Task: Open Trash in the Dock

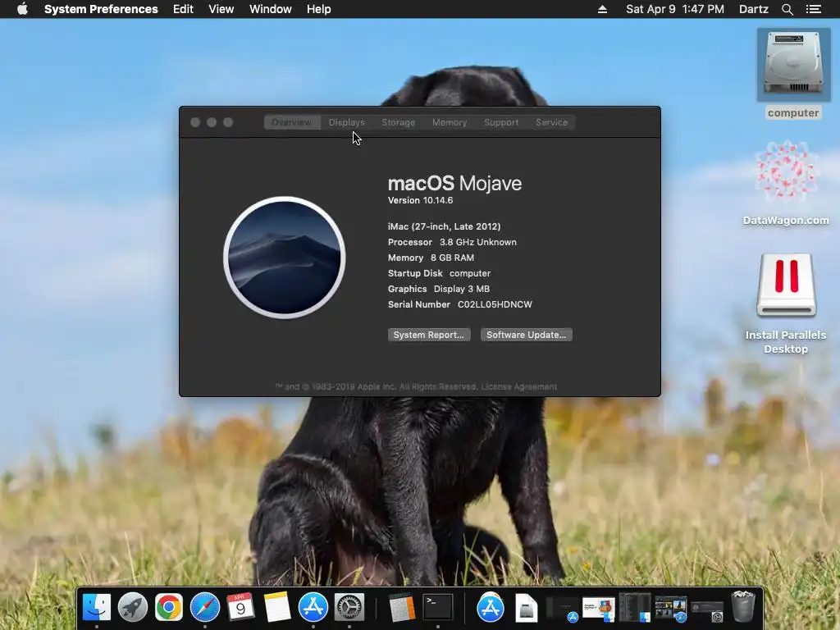Action: pyautogui.click(x=743, y=606)
